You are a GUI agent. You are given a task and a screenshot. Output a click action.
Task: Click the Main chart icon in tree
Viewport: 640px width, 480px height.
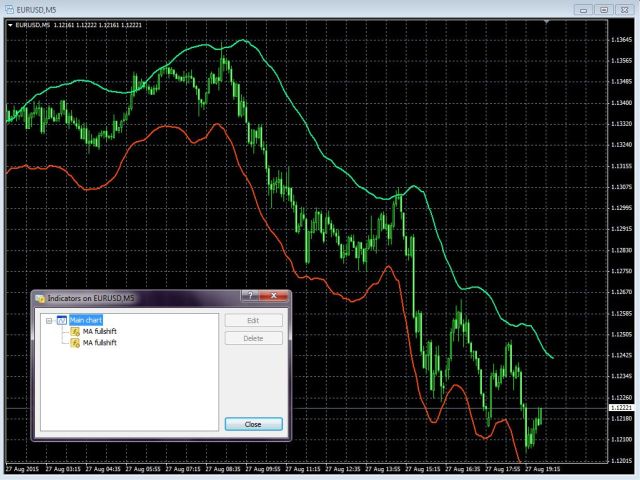tap(61, 320)
